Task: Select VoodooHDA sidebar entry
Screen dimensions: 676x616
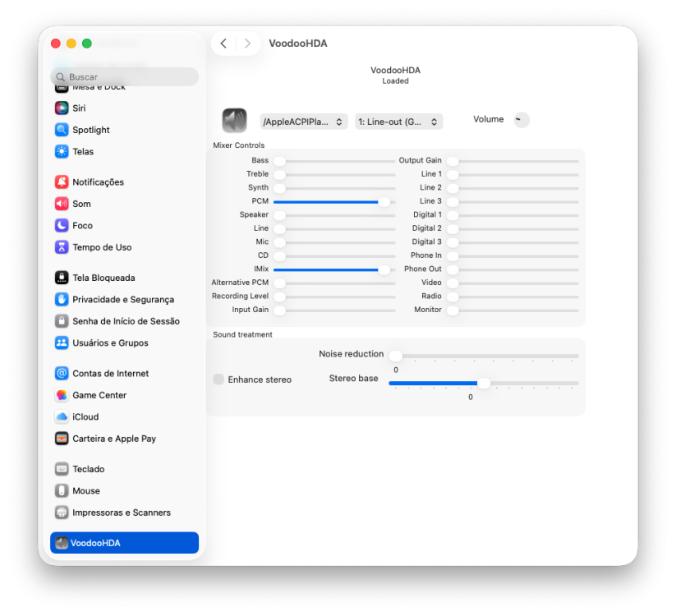Action: coord(125,543)
